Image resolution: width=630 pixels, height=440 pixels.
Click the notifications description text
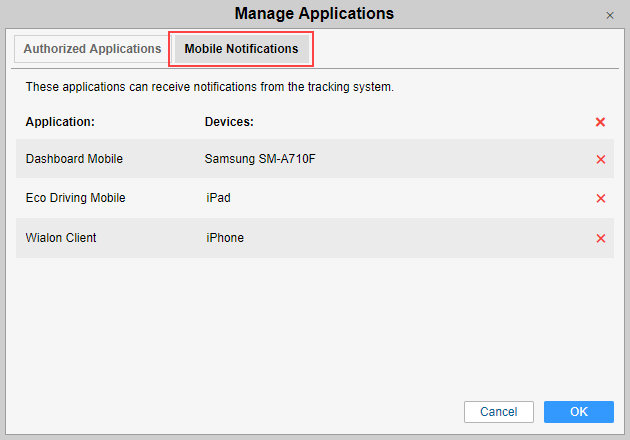coord(210,87)
